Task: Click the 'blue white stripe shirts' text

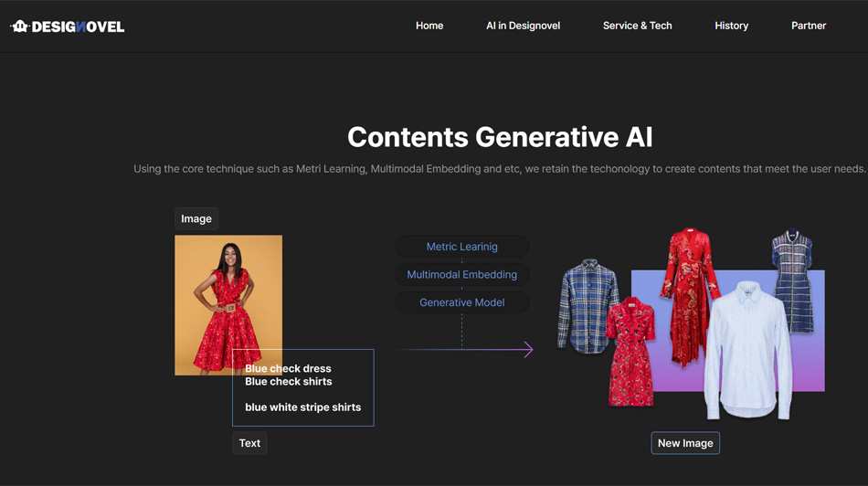Action: pos(302,407)
